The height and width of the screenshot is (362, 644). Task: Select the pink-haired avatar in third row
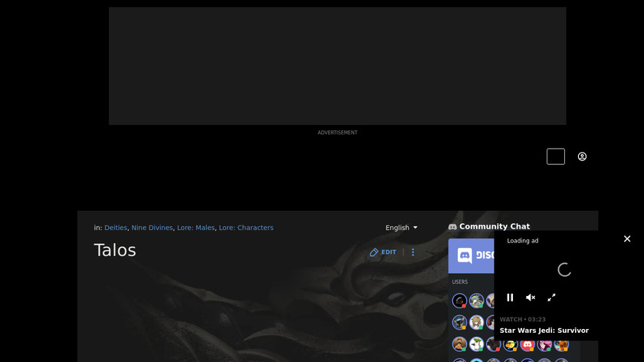click(x=544, y=345)
